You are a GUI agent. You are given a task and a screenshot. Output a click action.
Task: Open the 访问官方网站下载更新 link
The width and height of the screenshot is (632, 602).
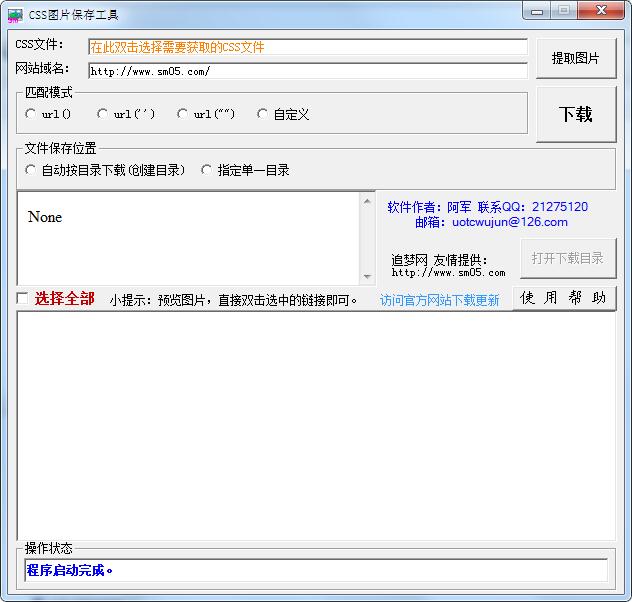pos(439,300)
